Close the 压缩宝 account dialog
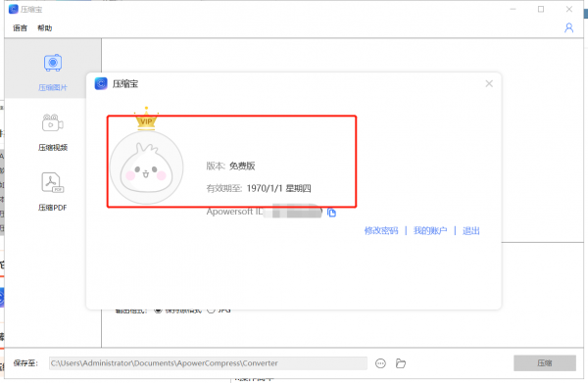This screenshot has height=383, width=588. (489, 83)
